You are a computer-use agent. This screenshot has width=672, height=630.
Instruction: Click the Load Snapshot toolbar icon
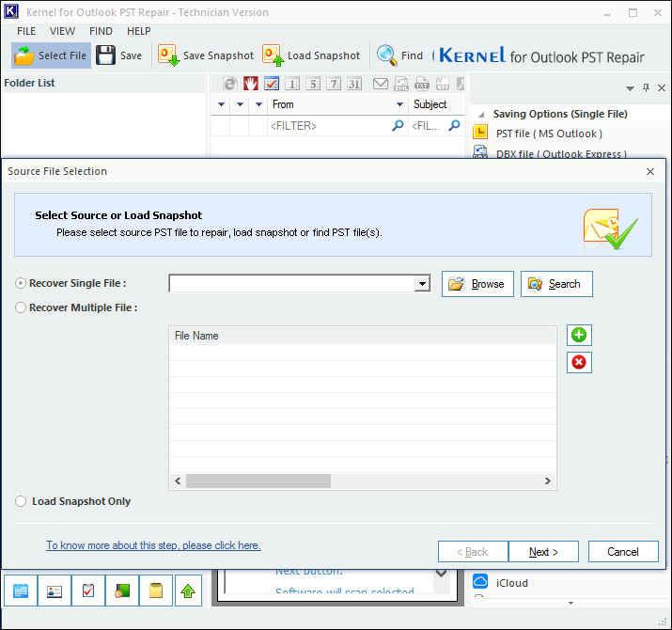click(273, 55)
